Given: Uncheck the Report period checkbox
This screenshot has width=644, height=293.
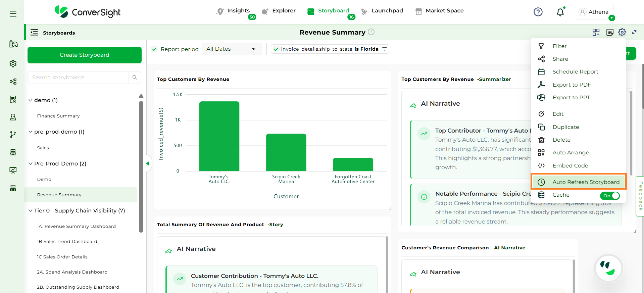Looking at the screenshot, I should (x=154, y=49).
